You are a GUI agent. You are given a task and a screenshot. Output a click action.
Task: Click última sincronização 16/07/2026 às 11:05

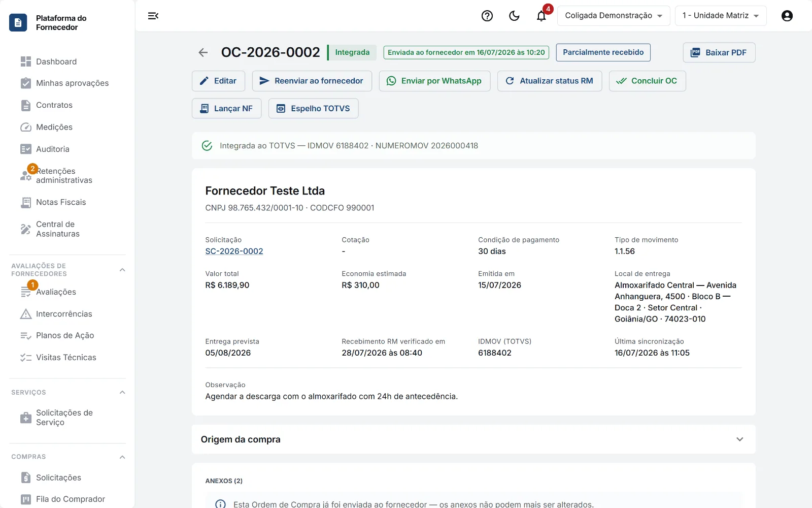coord(652,353)
